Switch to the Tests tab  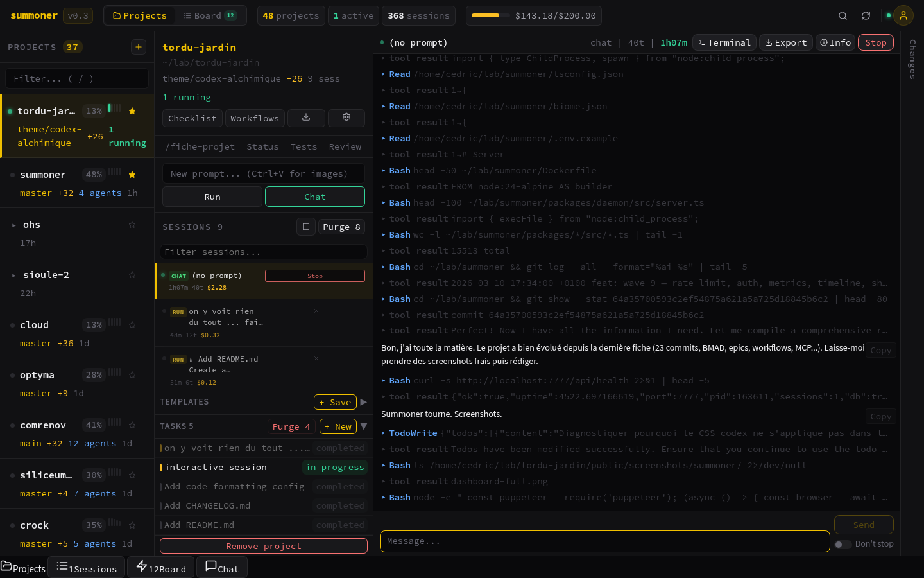pos(304,146)
